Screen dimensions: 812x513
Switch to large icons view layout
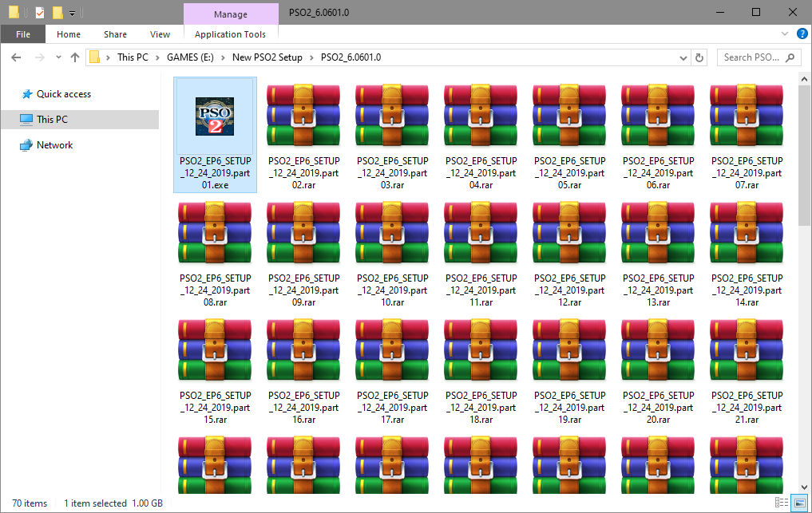click(x=800, y=502)
